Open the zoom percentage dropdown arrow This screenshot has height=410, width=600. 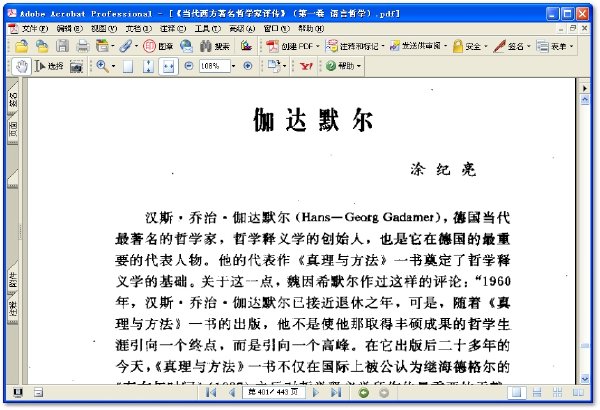233,66
